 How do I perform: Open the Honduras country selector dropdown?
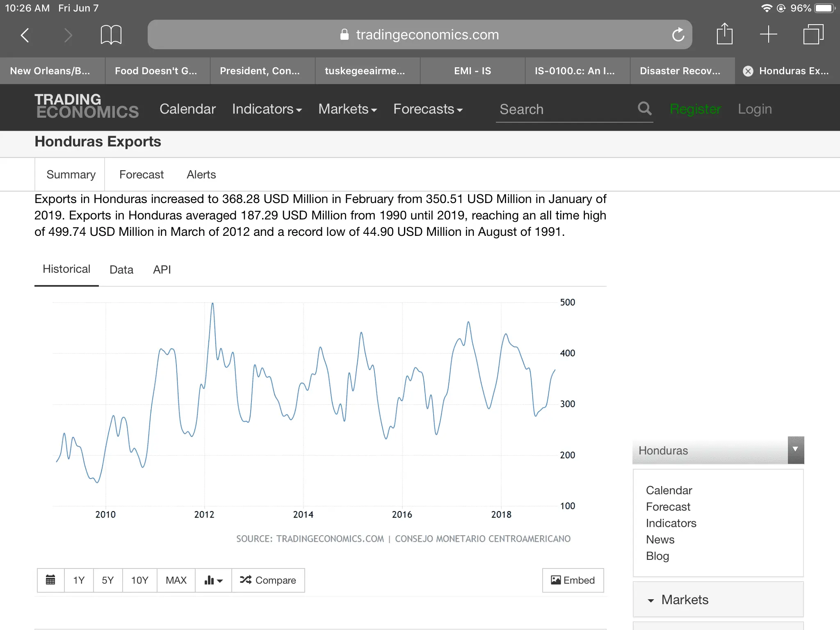[x=795, y=450]
